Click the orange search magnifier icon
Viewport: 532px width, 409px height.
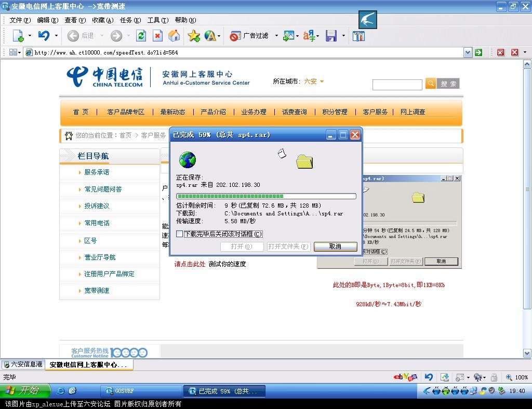tap(431, 83)
